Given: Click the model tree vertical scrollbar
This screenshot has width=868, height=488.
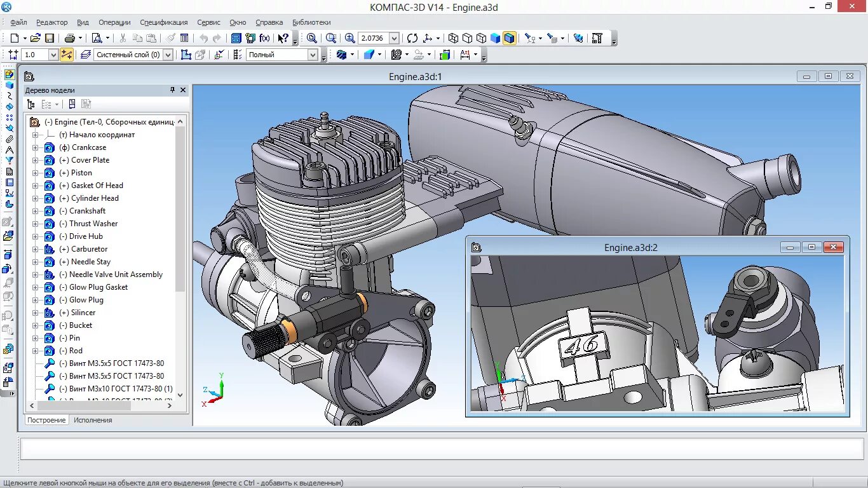Looking at the screenshot, I should pyautogui.click(x=180, y=210).
